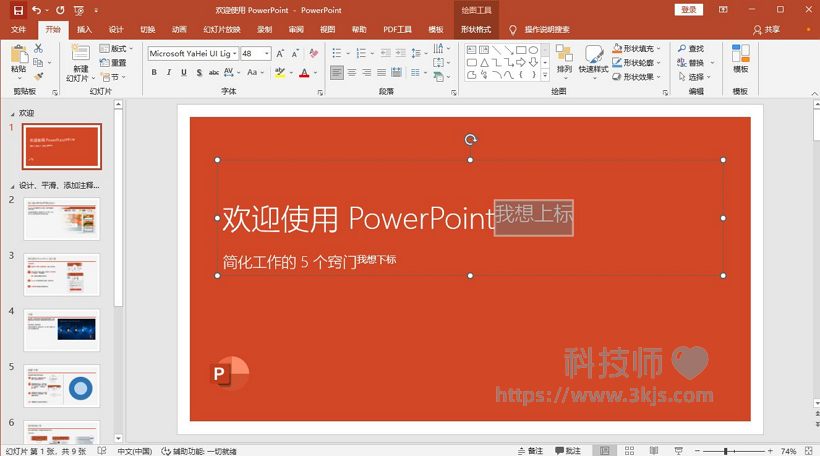Open the 节 section dropdown
Screen dimensions: 820x456
[113, 77]
